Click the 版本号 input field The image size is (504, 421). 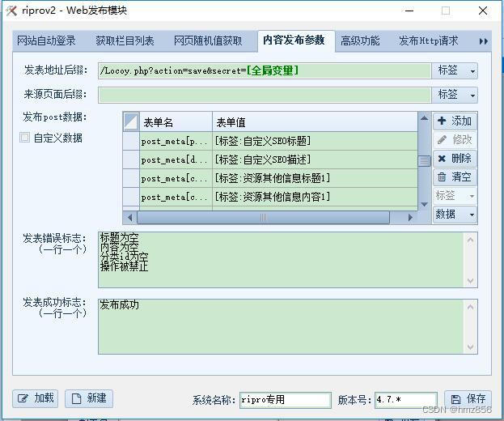coord(406,400)
